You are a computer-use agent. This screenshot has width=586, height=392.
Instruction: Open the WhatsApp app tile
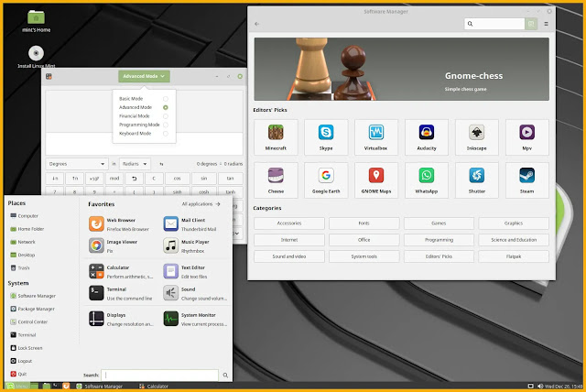point(427,180)
